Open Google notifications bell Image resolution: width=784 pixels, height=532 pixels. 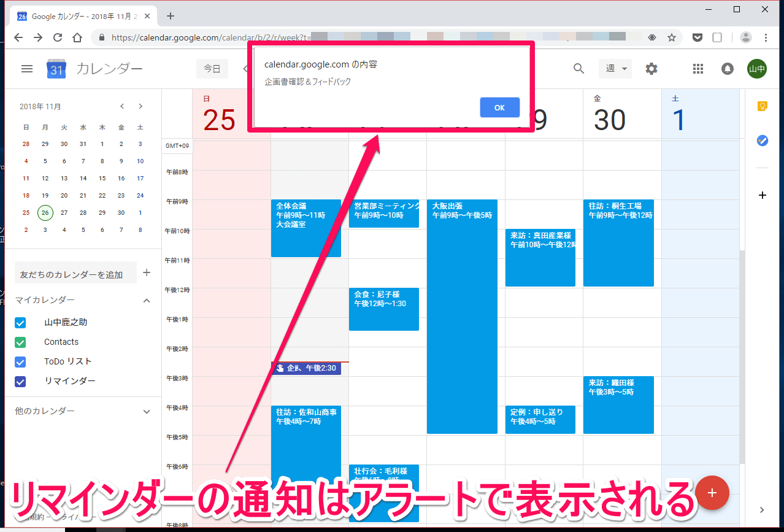[x=728, y=69]
